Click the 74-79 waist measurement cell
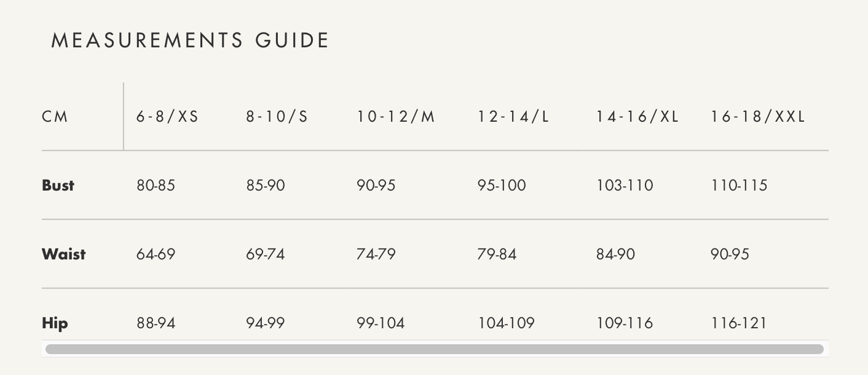 [x=376, y=255]
